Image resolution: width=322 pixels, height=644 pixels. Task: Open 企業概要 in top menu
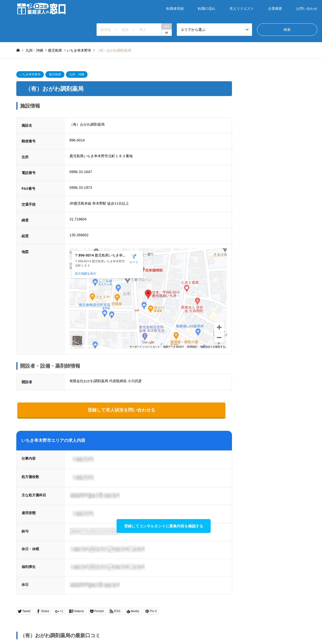point(275,9)
